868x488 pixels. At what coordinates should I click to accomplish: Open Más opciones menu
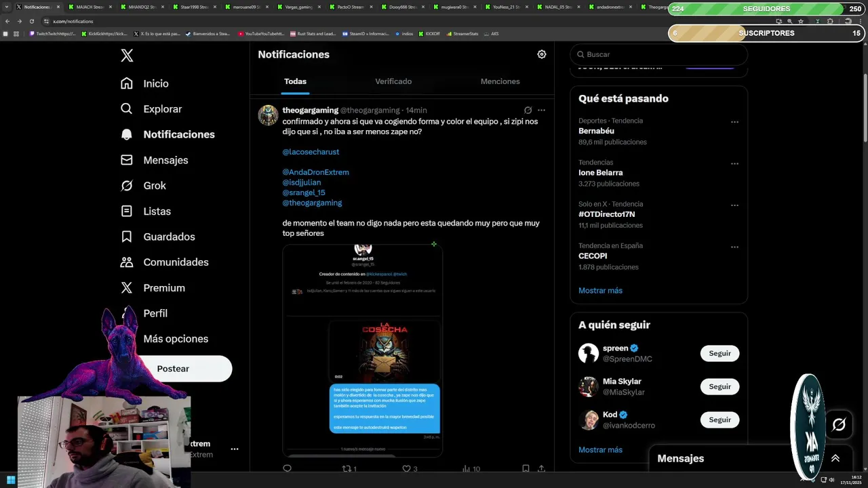[x=176, y=339]
